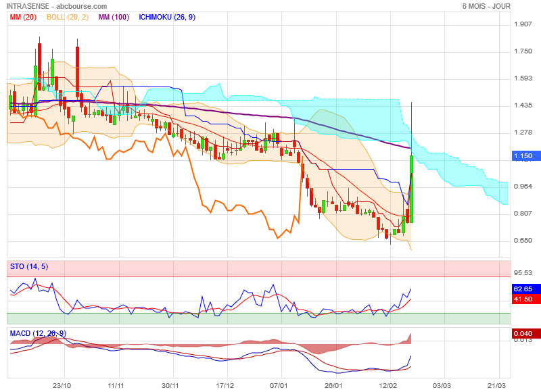
Task: Click the 11/11 date axis label
Action: 116,385
